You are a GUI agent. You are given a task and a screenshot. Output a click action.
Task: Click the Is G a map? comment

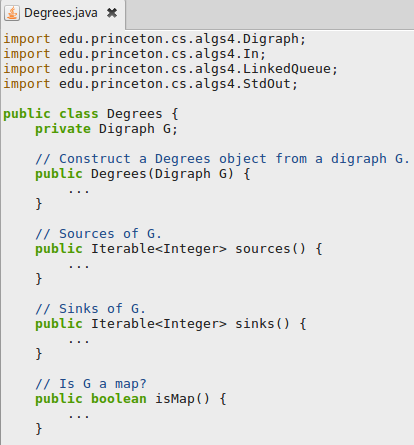coord(91,384)
